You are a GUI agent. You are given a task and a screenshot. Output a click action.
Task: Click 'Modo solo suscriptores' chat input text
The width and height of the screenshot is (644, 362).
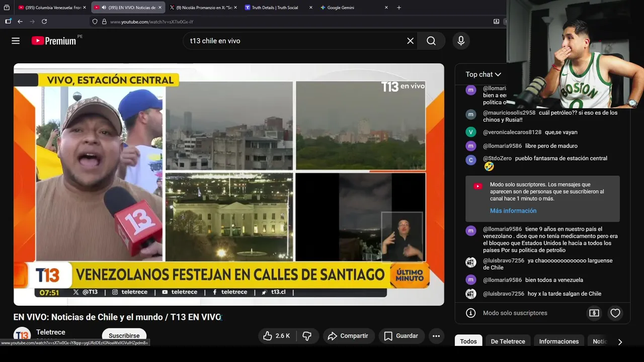[x=515, y=313]
